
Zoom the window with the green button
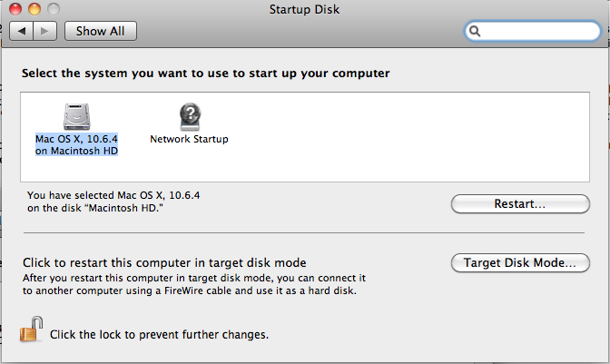[x=54, y=9]
